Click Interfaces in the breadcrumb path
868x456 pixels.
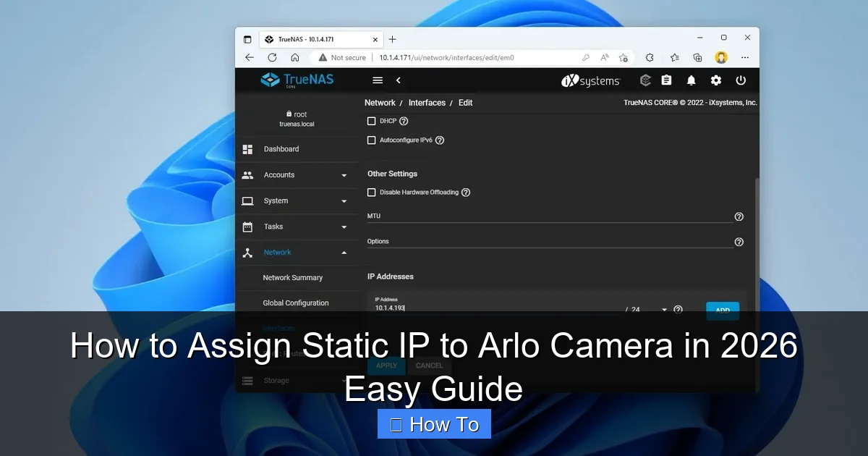pos(427,102)
